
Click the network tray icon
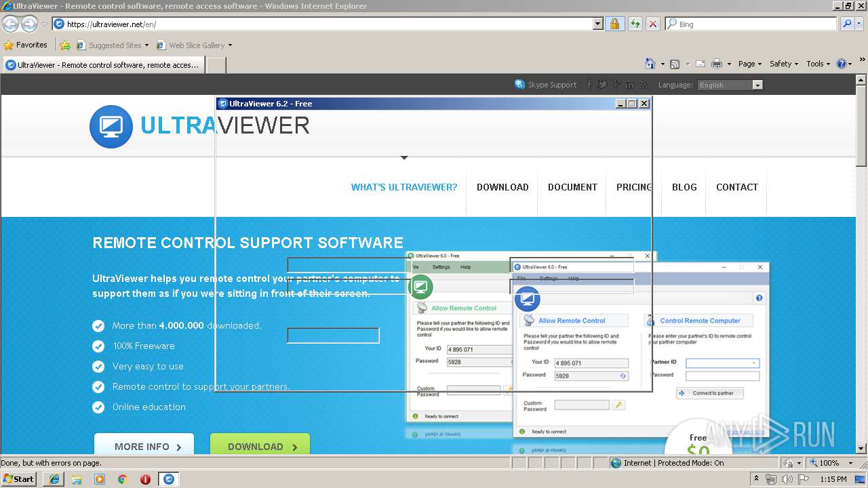(771, 479)
